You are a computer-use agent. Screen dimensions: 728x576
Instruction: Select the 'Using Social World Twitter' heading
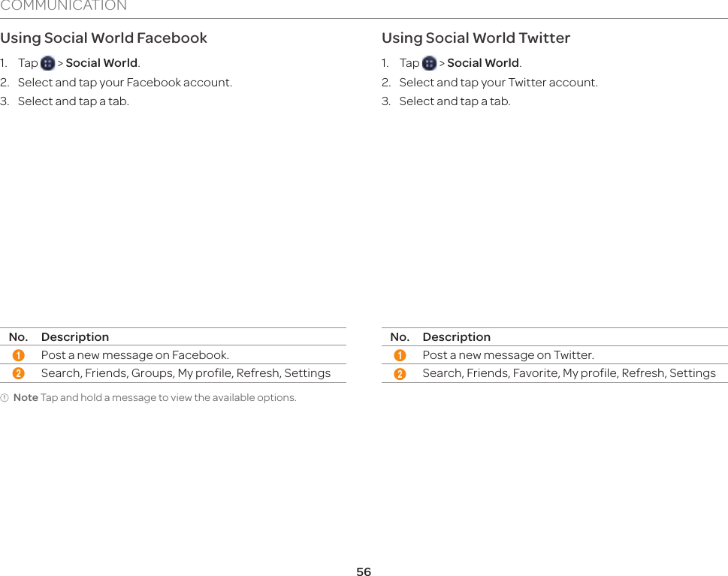pos(476,38)
